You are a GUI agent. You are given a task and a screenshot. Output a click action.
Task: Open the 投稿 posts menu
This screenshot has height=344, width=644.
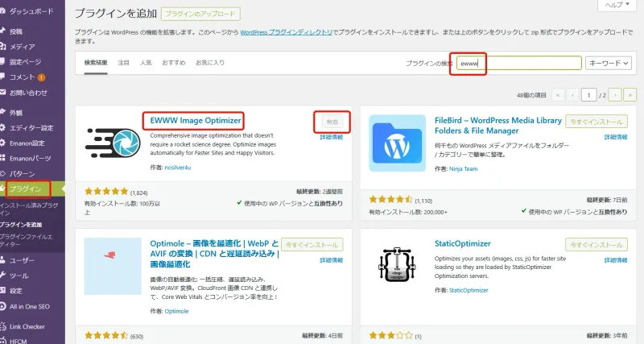click(16, 31)
